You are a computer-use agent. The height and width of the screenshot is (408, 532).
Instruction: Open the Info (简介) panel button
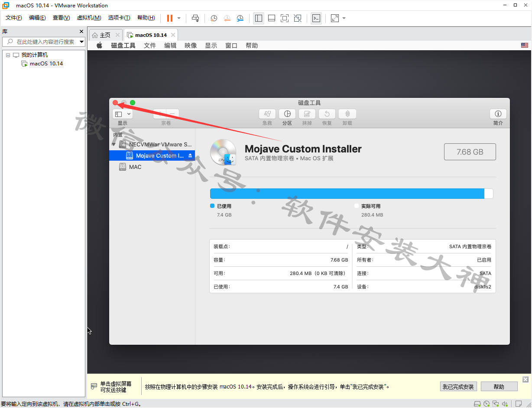tap(498, 114)
